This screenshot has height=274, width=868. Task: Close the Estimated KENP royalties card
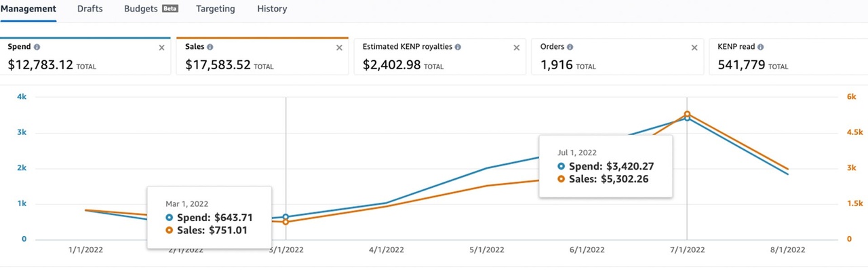point(517,47)
